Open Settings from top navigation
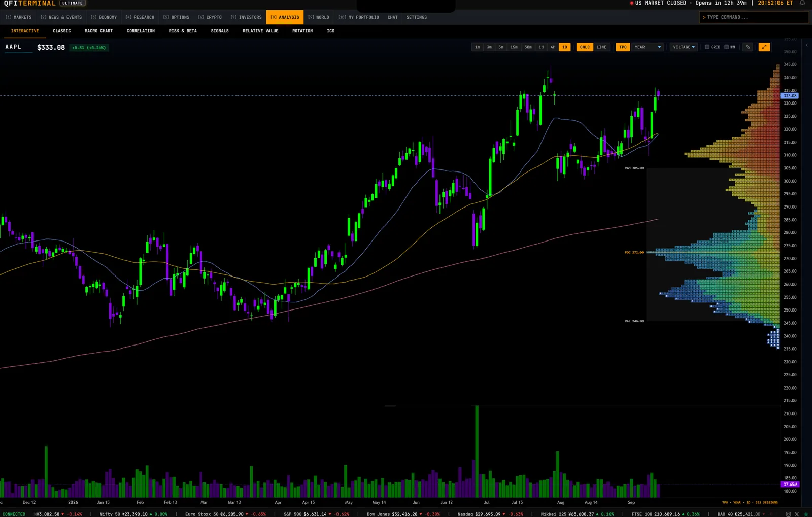Image resolution: width=812 pixels, height=517 pixels. [x=417, y=17]
